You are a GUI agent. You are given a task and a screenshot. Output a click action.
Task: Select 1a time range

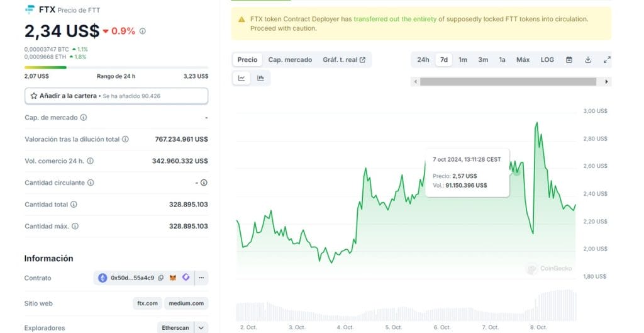tap(502, 60)
